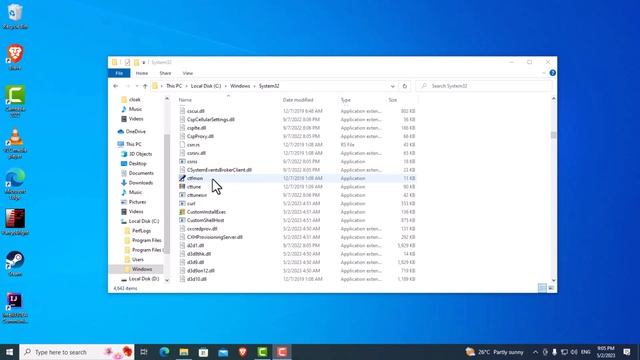
Task: Open the Home ribbon tab
Action: [x=142, y=73]
